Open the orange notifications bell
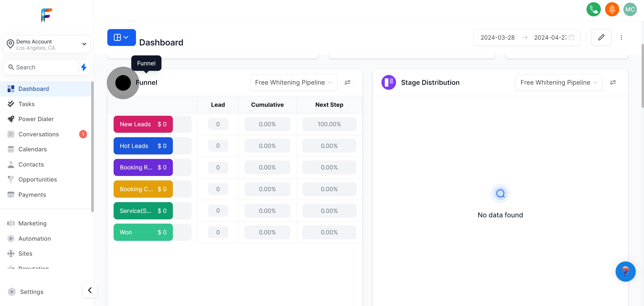This screenshot has height=306, width=644. coord(612,9)
